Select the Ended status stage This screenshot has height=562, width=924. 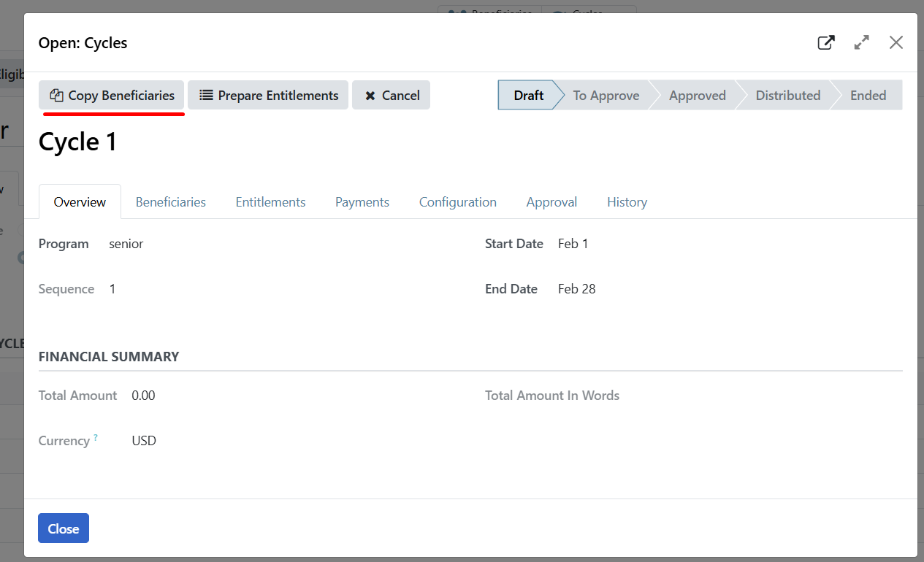tap(868, 96)
